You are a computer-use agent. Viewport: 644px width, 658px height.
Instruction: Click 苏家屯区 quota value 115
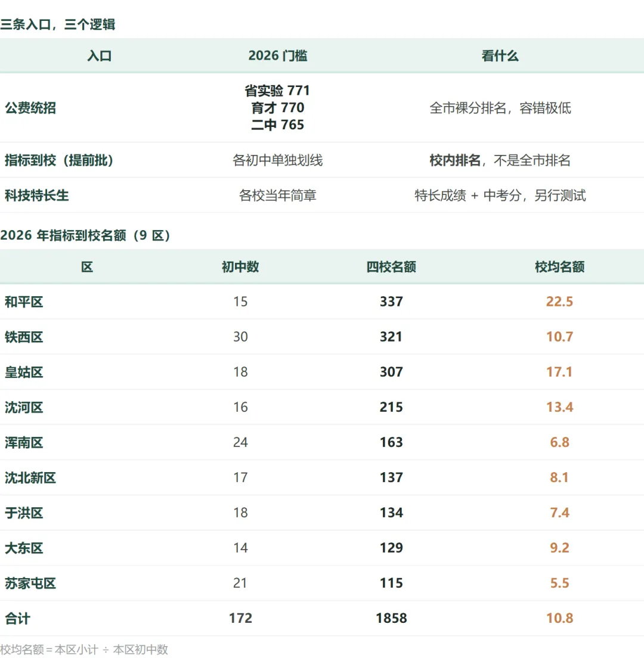click(391, 583)
